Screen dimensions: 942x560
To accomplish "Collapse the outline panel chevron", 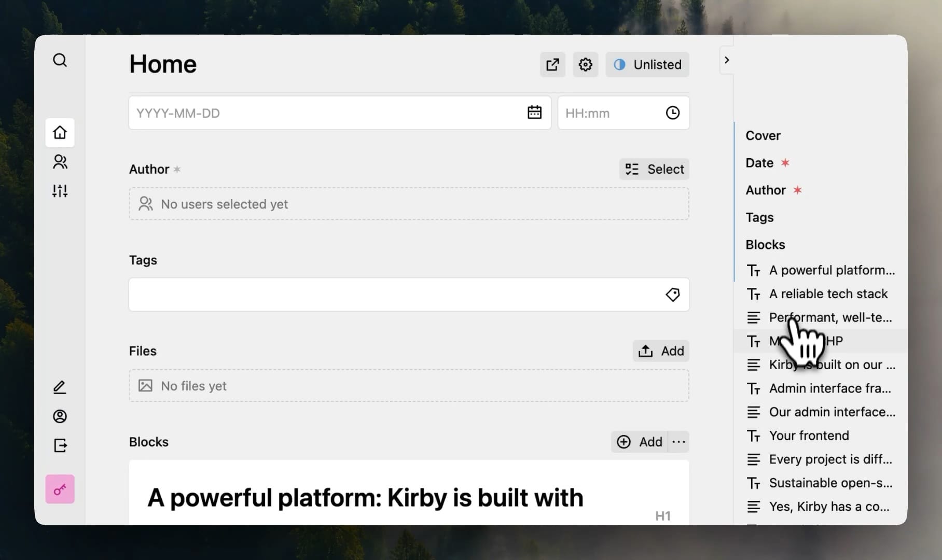I will (726, 60).
